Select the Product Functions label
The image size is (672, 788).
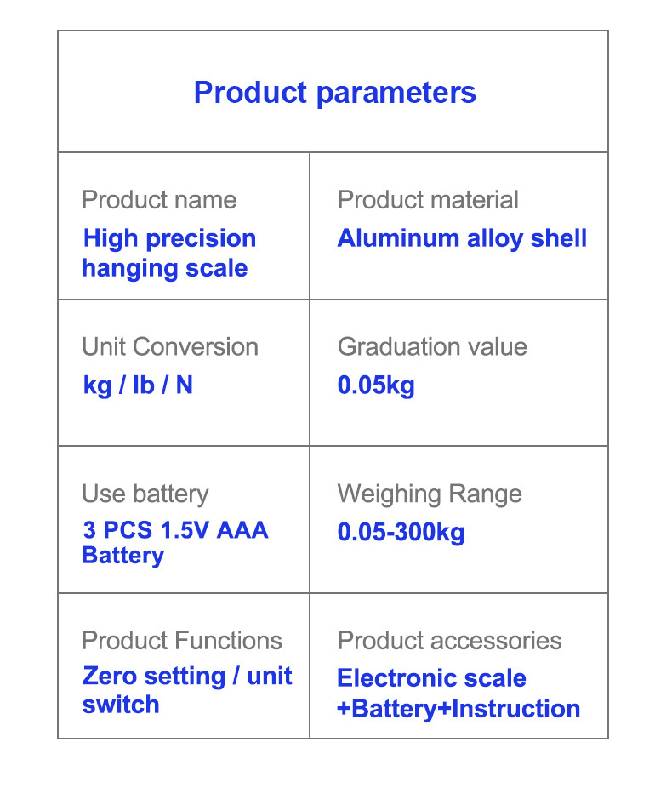181,640
